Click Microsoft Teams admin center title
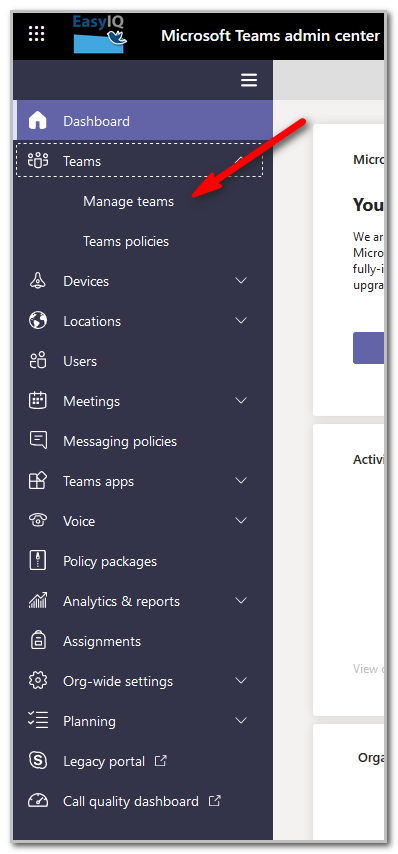 pyautogui.click(x=271, y=36)
